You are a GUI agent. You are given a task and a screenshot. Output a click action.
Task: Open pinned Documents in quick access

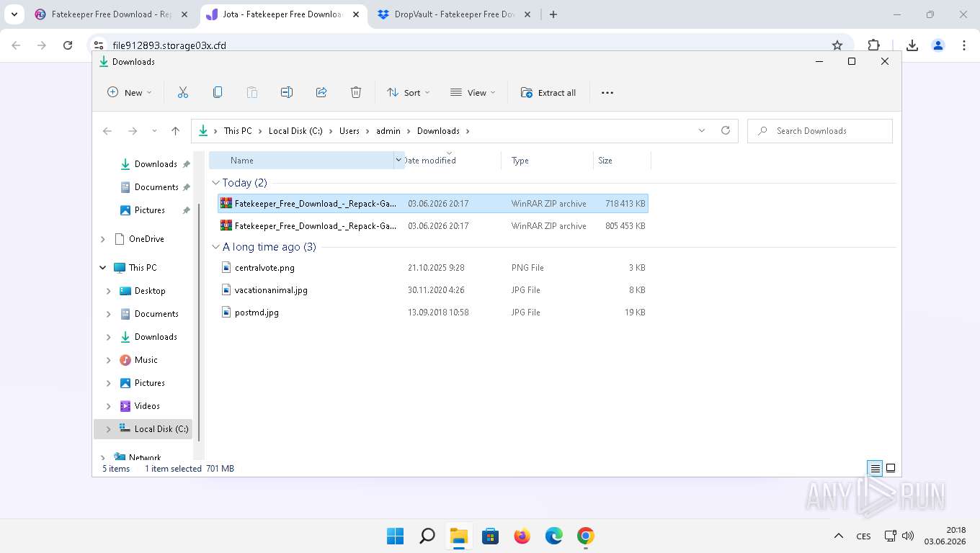click(155, 187)
